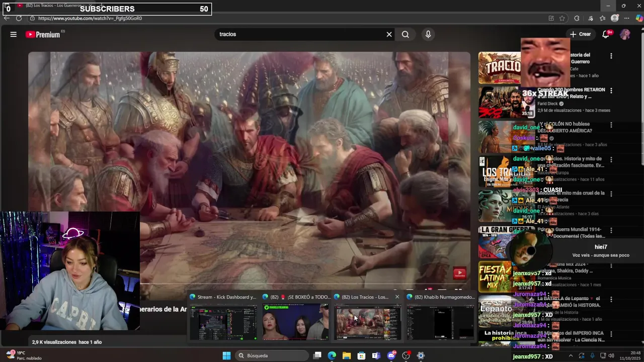
Task: Switch to Khabib Nurmagomedov window preview
Action: tap(440, 317)
